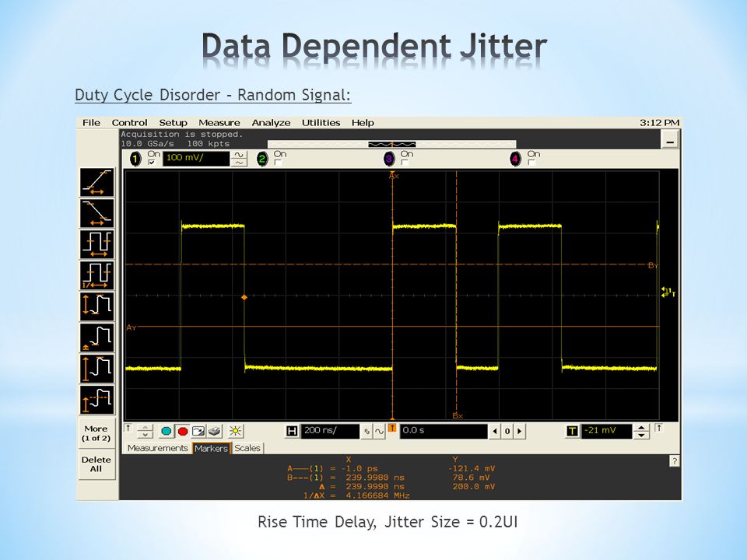The image size is (747, 560).
Task: Shift horizontal position left with the arrow
Action: click(495, 432)
